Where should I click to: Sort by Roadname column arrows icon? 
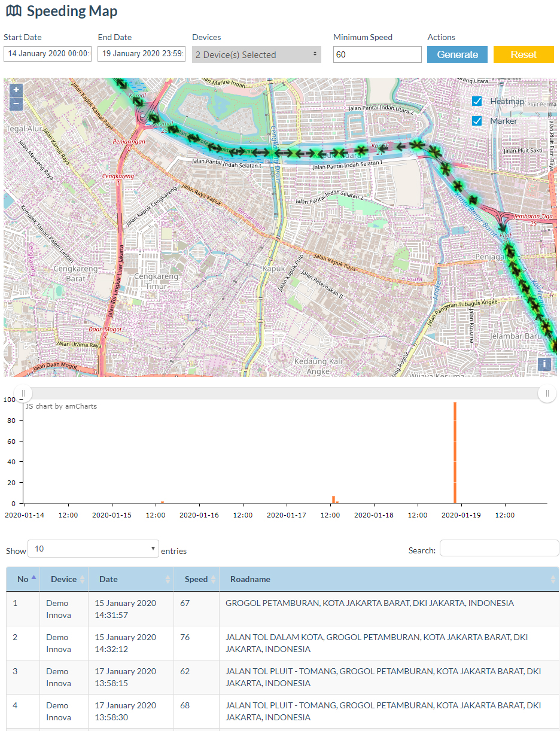point(552,579)
